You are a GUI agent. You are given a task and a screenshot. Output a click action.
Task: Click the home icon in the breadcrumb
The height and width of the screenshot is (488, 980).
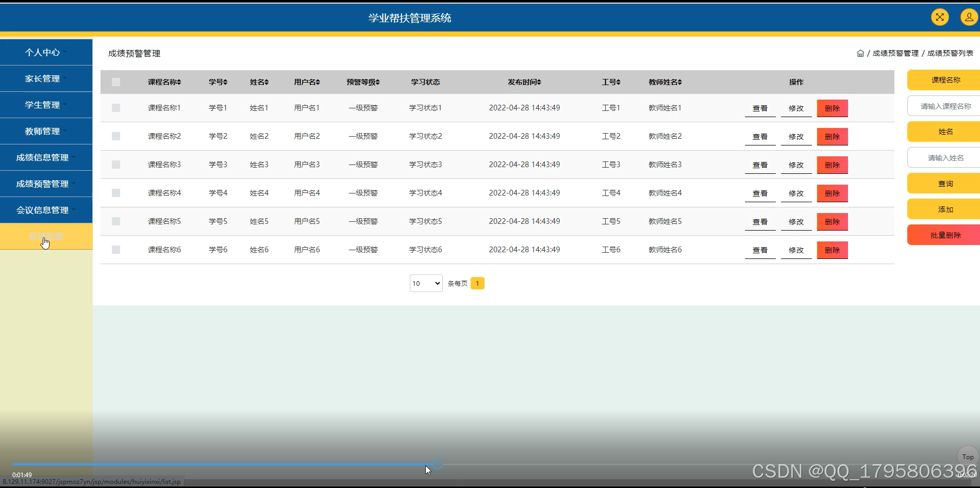click(860, 53)
